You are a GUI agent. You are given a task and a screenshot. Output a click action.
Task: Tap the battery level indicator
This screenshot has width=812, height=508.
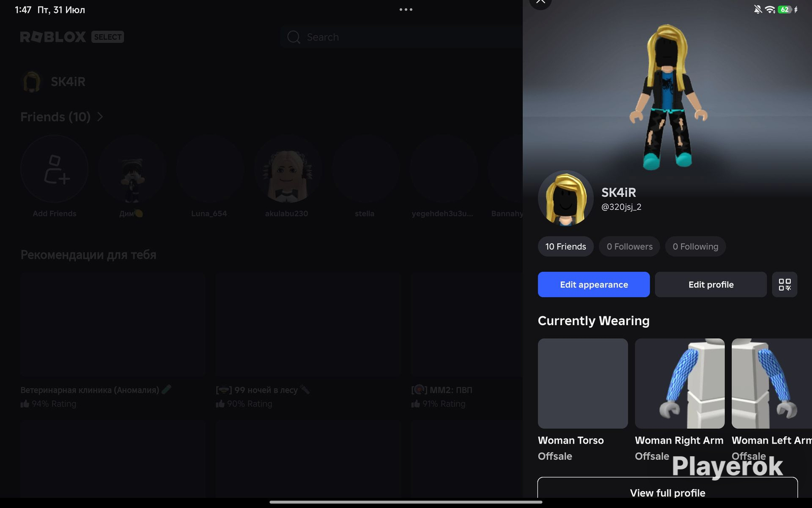click(785, 10)
